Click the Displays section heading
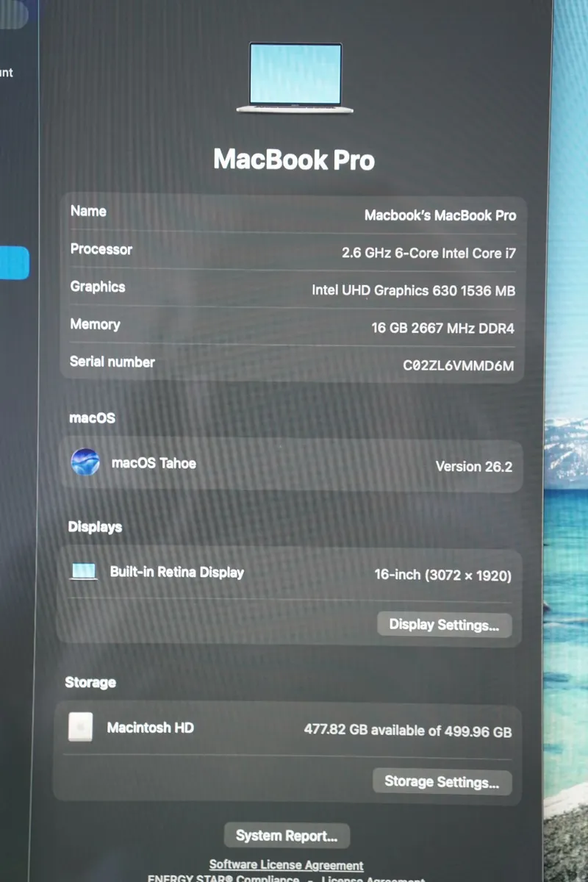Viewport: 588px width, 882px height. [x=95, y=527]
